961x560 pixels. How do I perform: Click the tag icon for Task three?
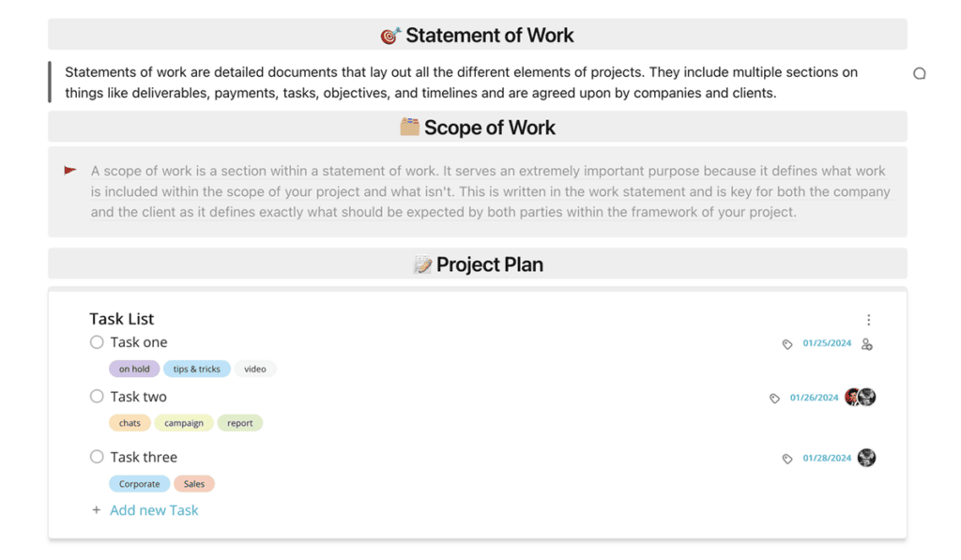tap(787, 459)
